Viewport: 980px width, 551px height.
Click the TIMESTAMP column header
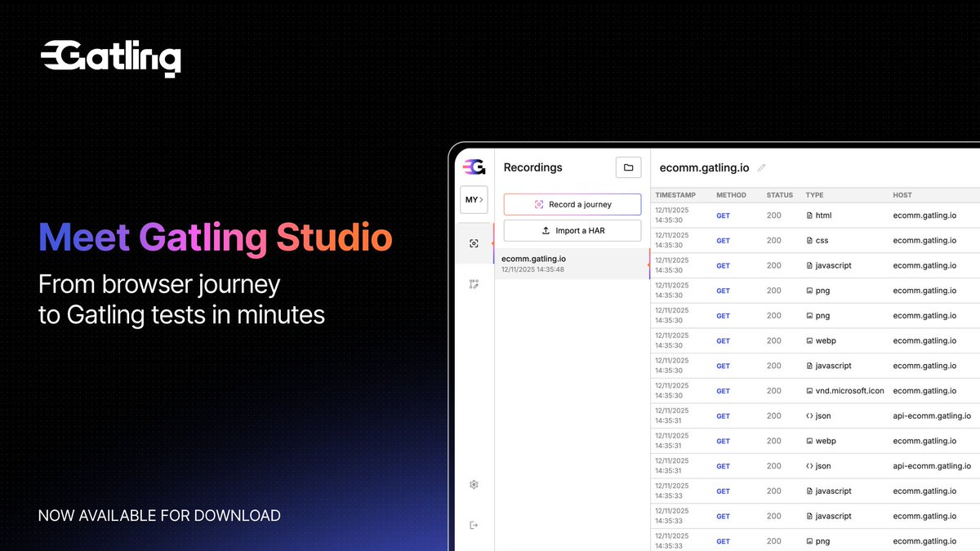676,195
